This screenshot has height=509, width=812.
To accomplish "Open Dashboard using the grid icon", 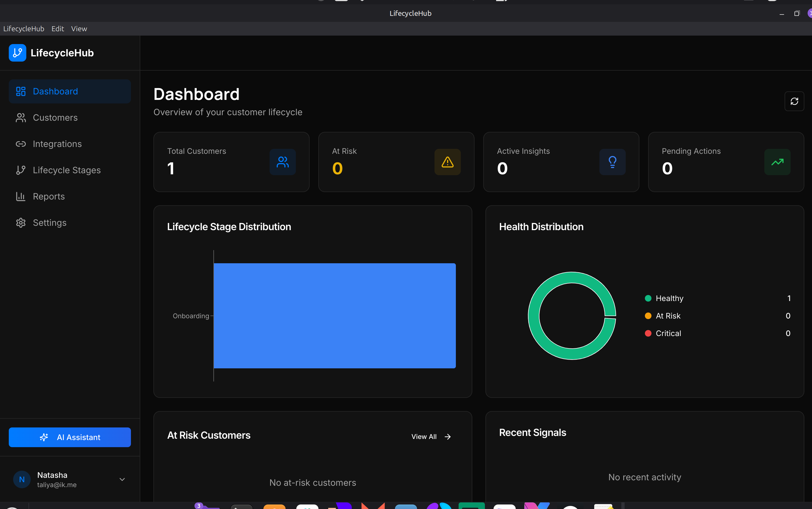I will click(21, 91).
